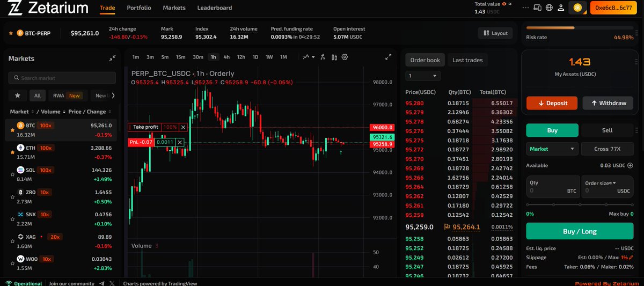Click the devices icon in header
The image size is (644, 286).
click(538, 8)
